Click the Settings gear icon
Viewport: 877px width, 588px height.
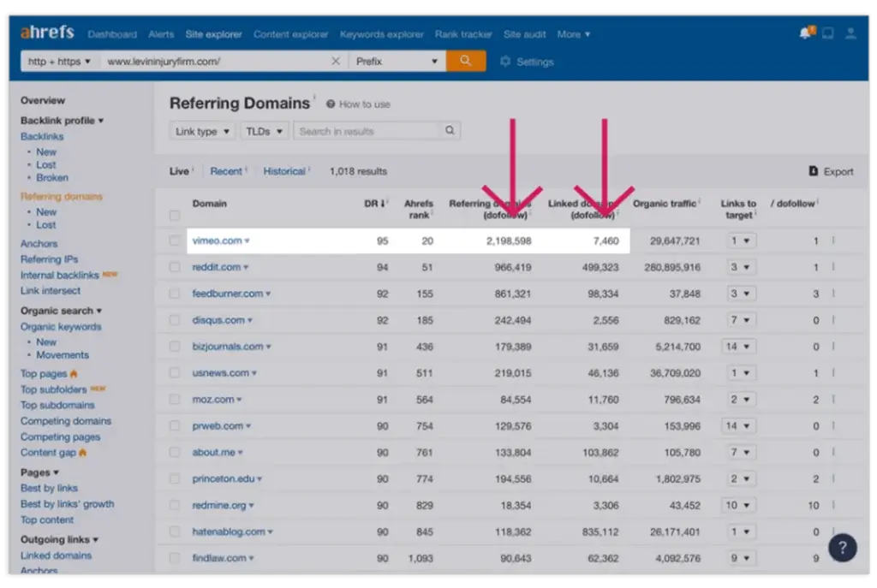(x=505, y=61)
